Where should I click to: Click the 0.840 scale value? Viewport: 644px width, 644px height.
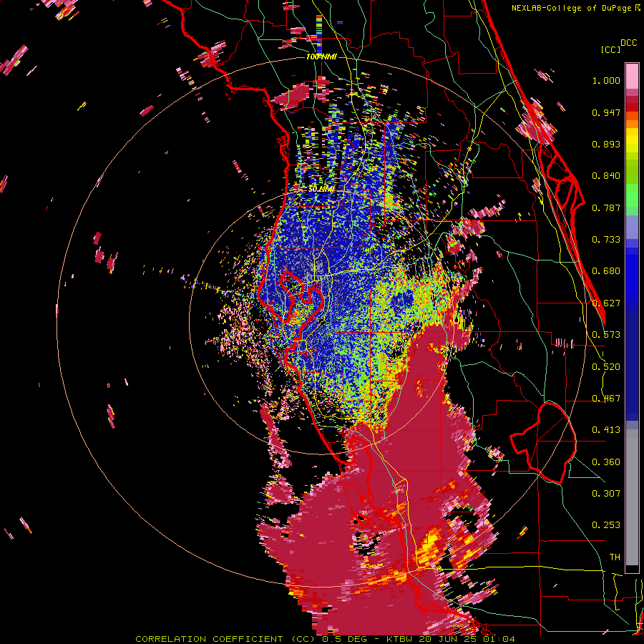[606, 176]
